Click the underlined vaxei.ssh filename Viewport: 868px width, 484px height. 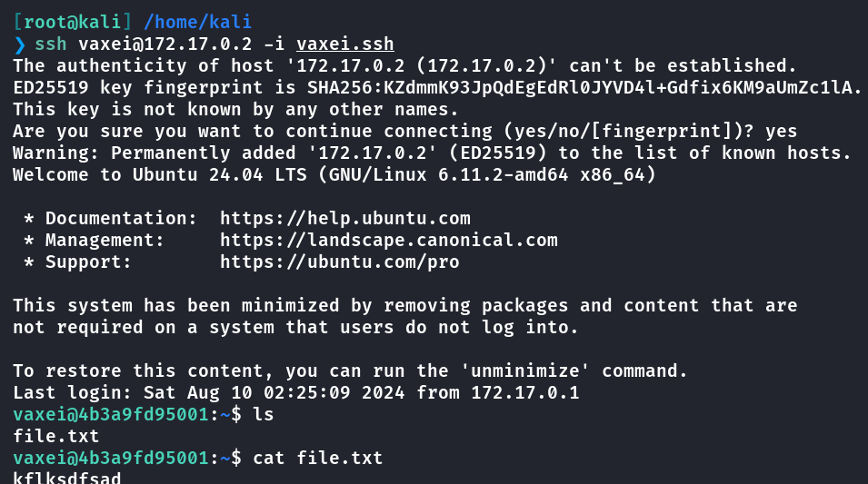point(345,44)
